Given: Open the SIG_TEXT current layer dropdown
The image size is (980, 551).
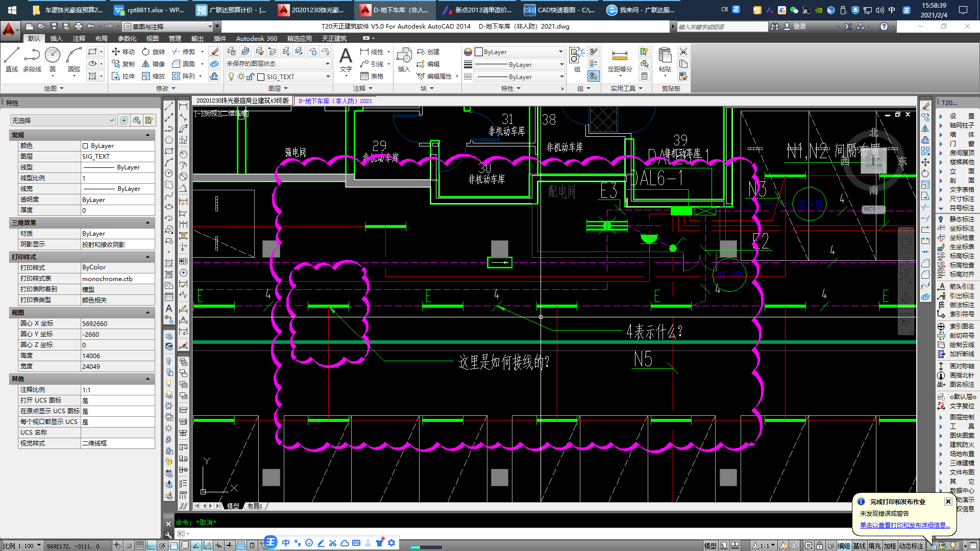Looking at the screenshot, I should (278, 77).
